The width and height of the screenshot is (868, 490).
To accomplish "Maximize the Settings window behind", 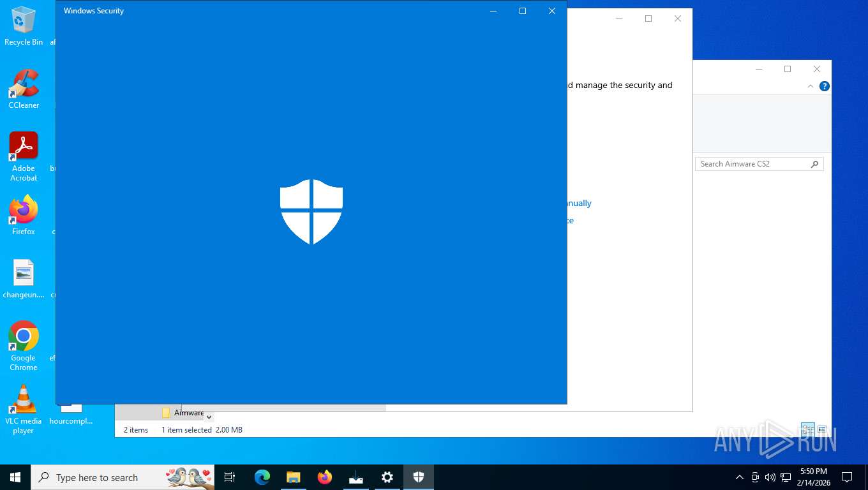I will pyautogui.click(x=648, y=19).
